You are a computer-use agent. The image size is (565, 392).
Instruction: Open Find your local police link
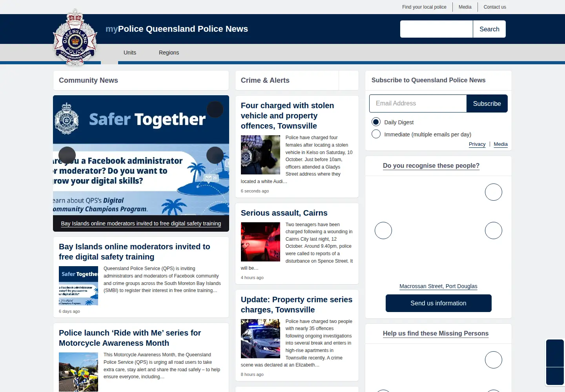pyautogui.click(x=424, y=7)
